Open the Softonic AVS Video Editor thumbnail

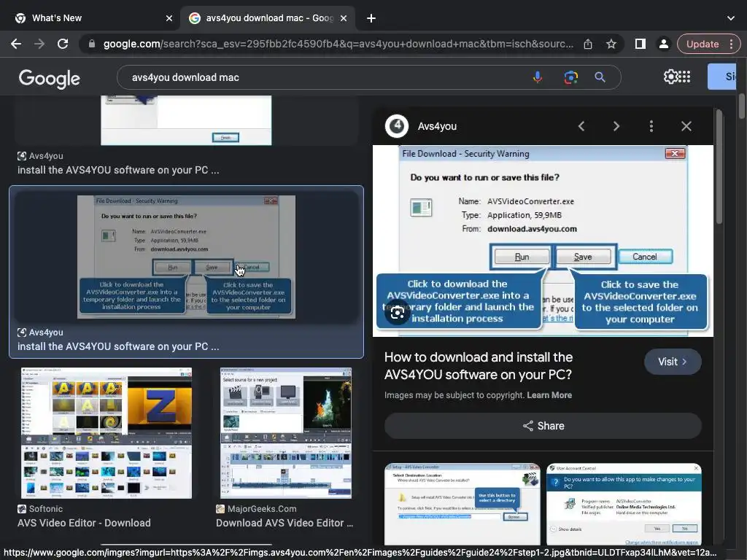click(x=107, y=433)
